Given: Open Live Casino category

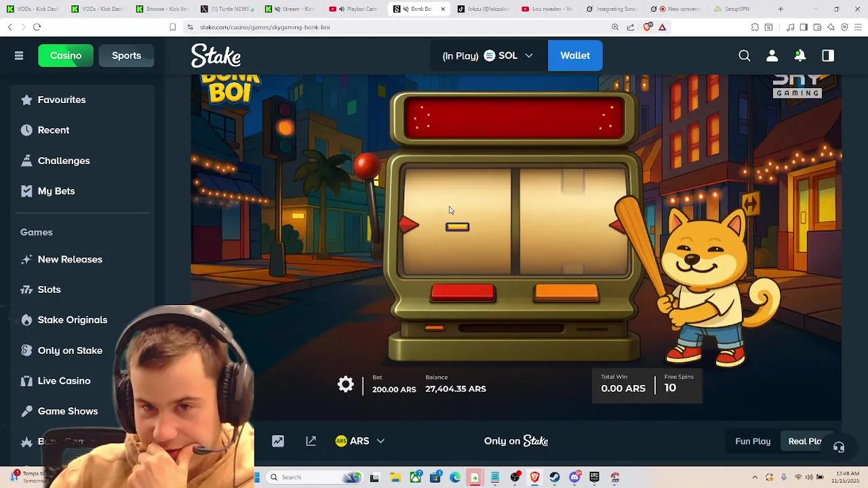Looking at the screenshot, I should [64, 381].
